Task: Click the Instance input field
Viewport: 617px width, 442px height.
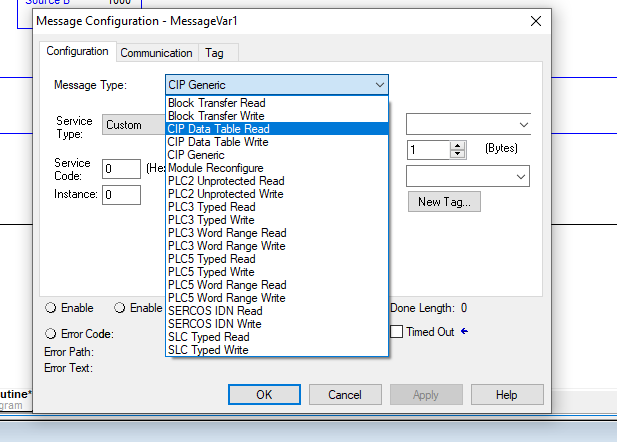Action: coord(121,195)
